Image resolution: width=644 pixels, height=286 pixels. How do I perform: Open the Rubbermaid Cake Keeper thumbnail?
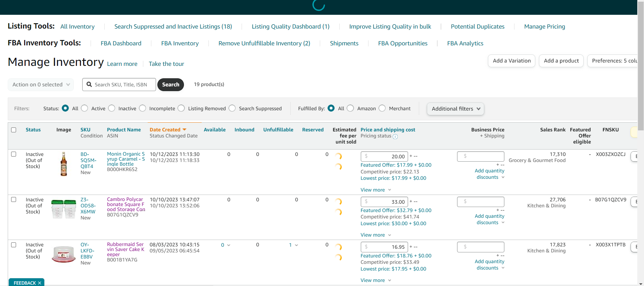(63, 254)
